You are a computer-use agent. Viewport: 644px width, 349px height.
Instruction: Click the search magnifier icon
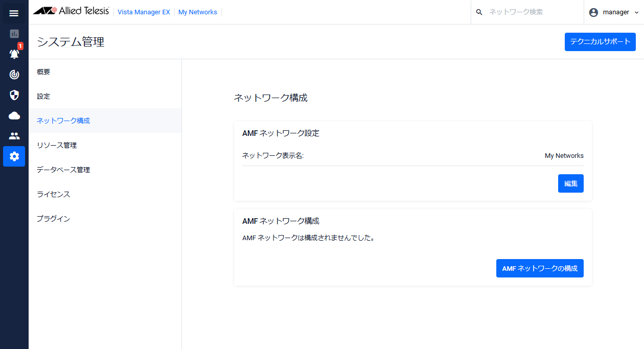click(479, 12)
